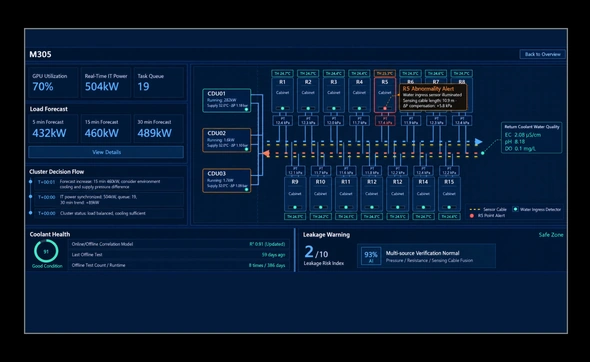Select the R1 cabinet

point(282,95)
